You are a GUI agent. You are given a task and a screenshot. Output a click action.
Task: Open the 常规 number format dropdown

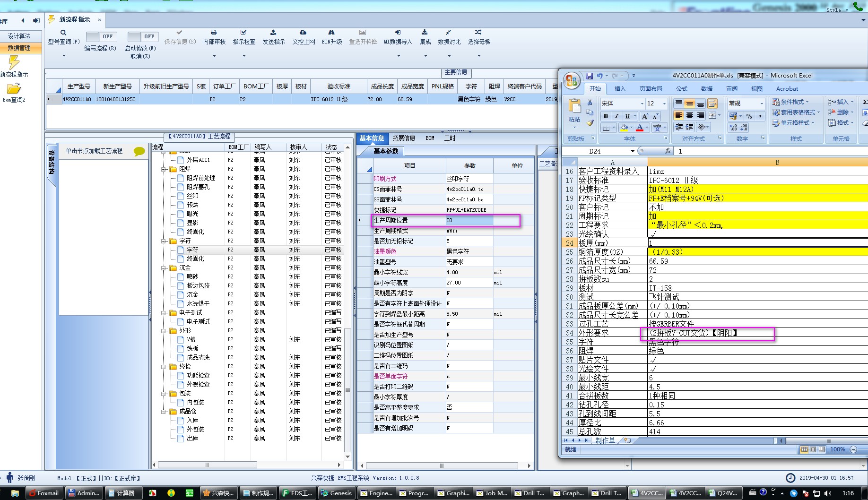(761, 103)
